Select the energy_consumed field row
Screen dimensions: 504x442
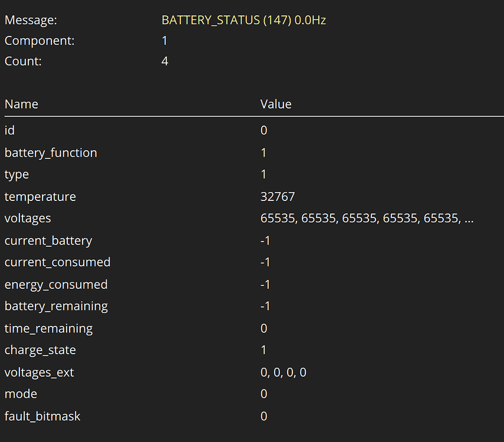55,284
